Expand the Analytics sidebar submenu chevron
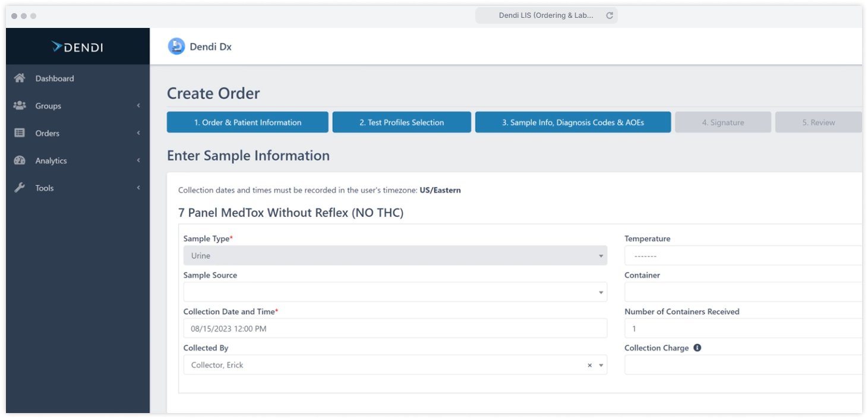This screenshot has height=419, width=868. click(x=138, y=160)
